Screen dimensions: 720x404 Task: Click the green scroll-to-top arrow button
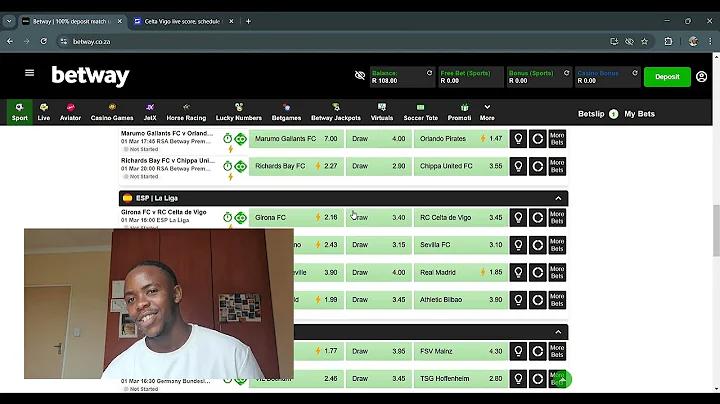click(563, 379)
